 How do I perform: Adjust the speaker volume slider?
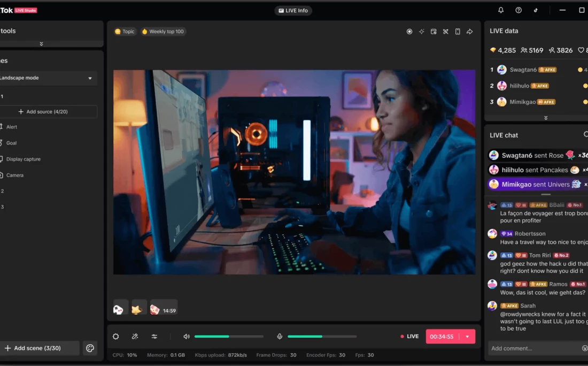tap(229, 337)
